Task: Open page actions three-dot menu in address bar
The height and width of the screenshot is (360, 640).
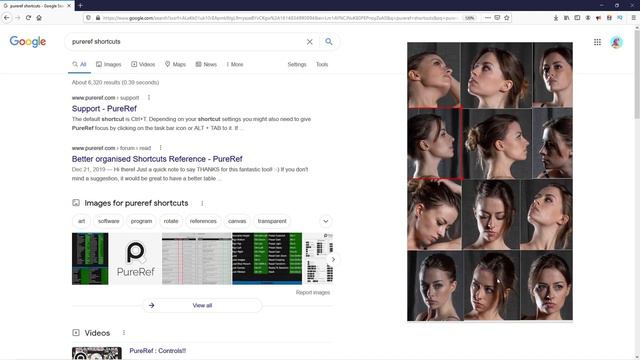Action: click(x=488, y=18)
